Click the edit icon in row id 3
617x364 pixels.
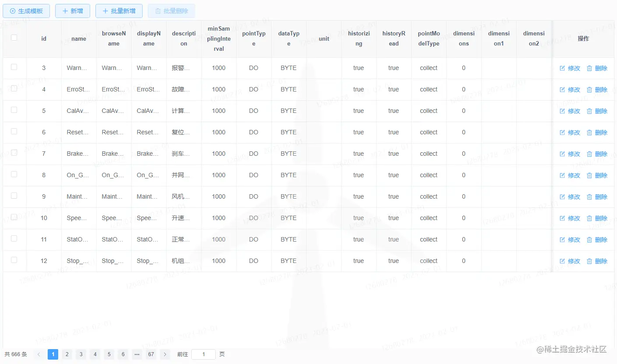coord(562,68)
